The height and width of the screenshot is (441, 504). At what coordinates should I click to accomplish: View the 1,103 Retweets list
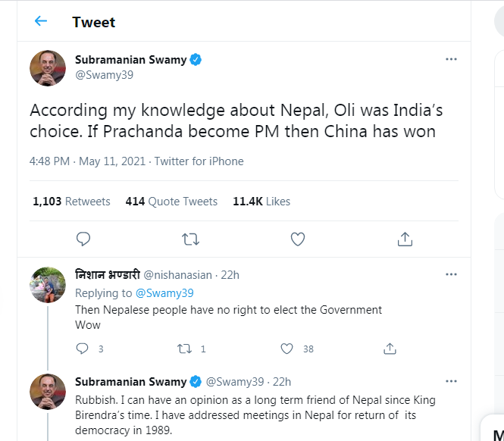pos(71,202)
